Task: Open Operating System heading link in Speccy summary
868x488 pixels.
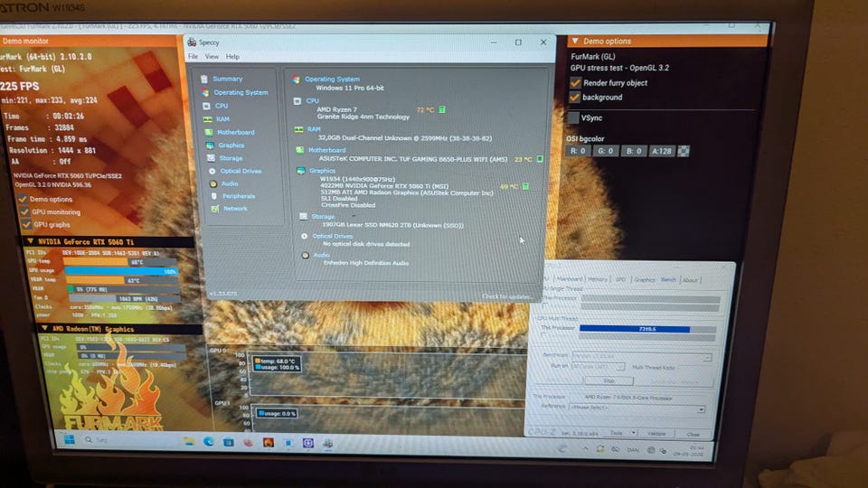Action: pos(332,80)
